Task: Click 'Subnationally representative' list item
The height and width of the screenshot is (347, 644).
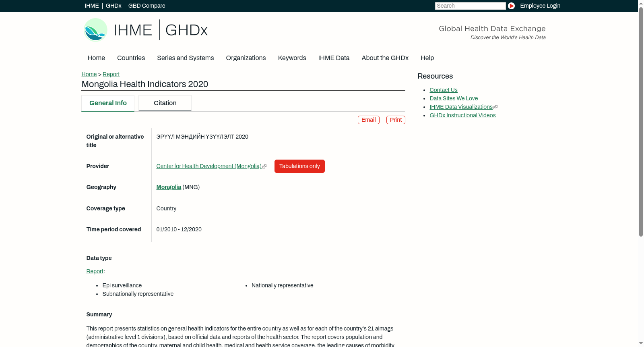Action: click(138, 294)
